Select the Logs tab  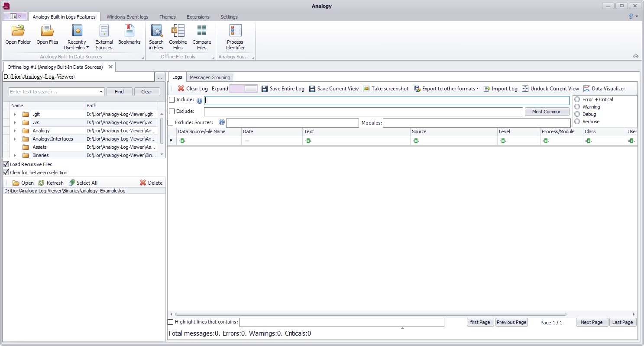pos(177,77)
